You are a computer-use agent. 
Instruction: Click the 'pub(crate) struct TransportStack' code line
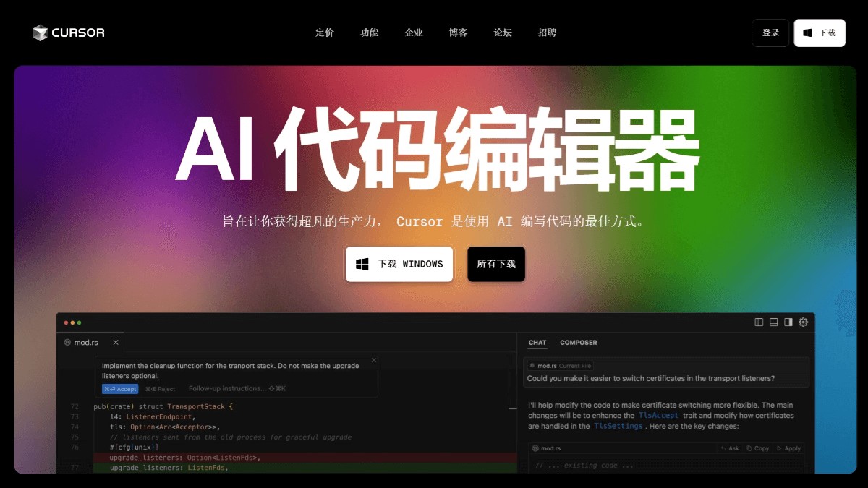tap(163, 406)
